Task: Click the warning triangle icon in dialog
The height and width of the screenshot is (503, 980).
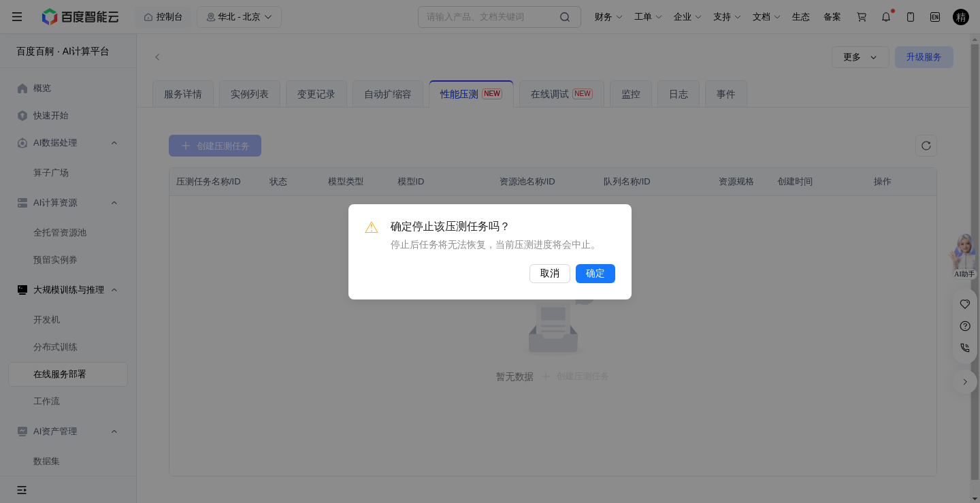Action: pos(372,227)
